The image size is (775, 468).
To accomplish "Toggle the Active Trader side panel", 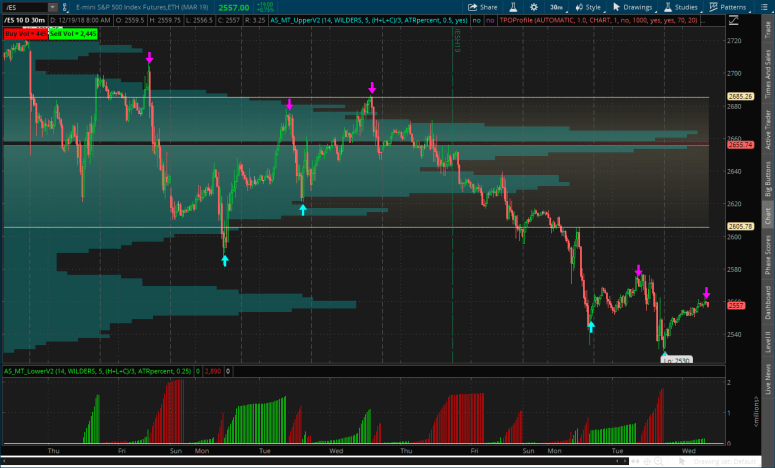I will [767, 130].
